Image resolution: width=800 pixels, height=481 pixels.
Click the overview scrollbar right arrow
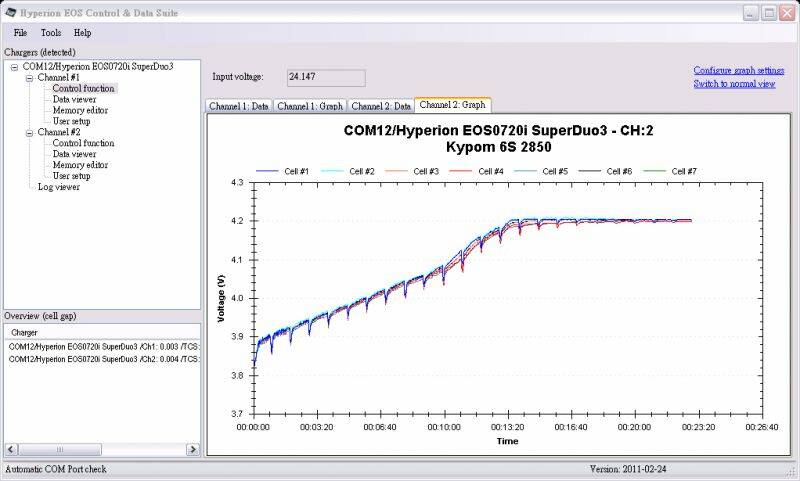point(192,449)
